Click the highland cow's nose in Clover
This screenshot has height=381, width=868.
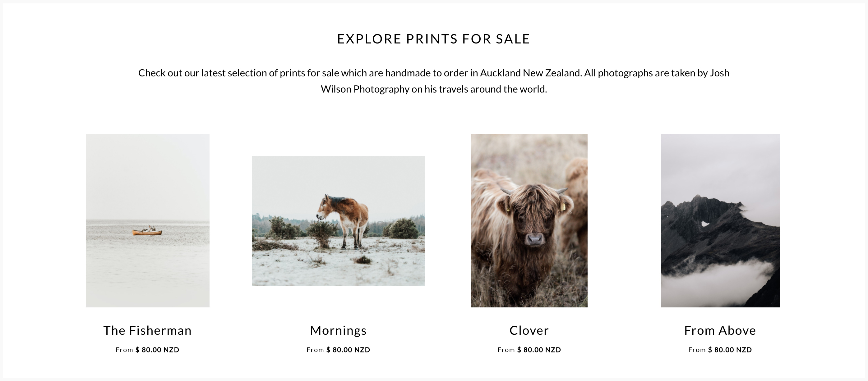pyautogui.click(x=534, y=239)
